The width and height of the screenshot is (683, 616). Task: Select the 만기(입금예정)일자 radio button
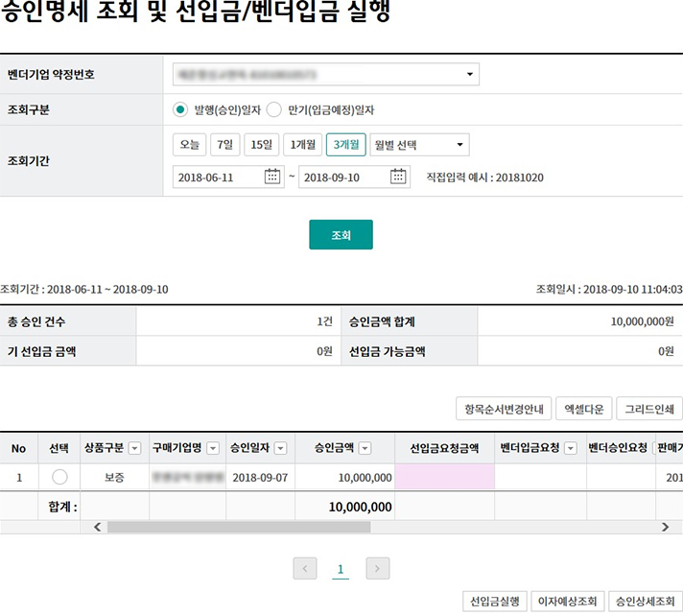click(273, 109)
